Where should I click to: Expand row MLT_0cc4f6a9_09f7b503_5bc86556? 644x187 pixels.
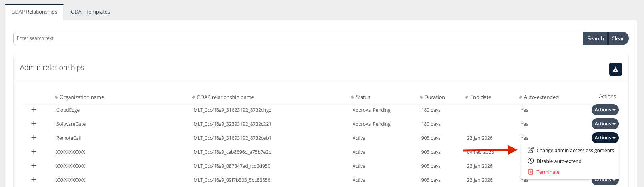(x=34, y=180)
